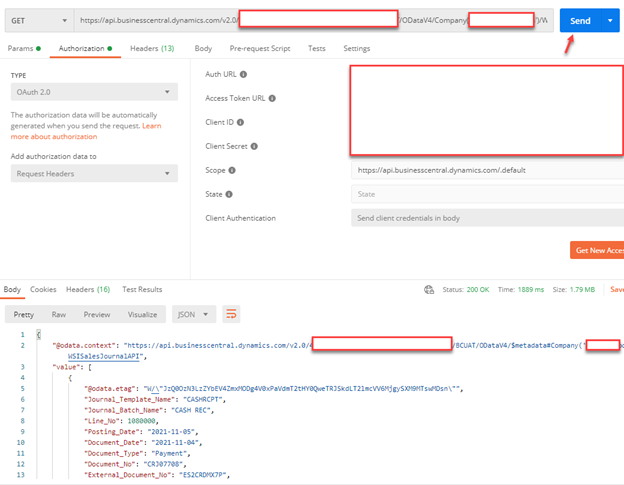
Task: Click the Save response link
Action: 617,290
